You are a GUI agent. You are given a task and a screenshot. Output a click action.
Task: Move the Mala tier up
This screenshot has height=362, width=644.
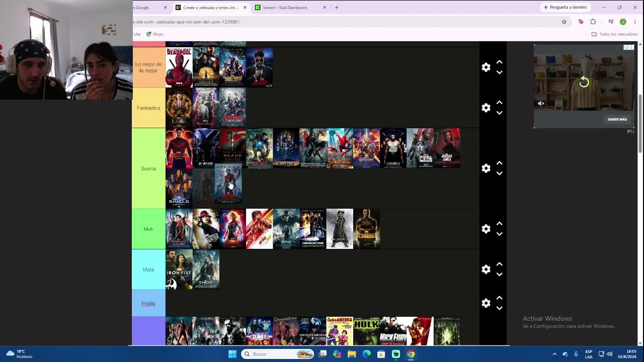pos(500,264)
